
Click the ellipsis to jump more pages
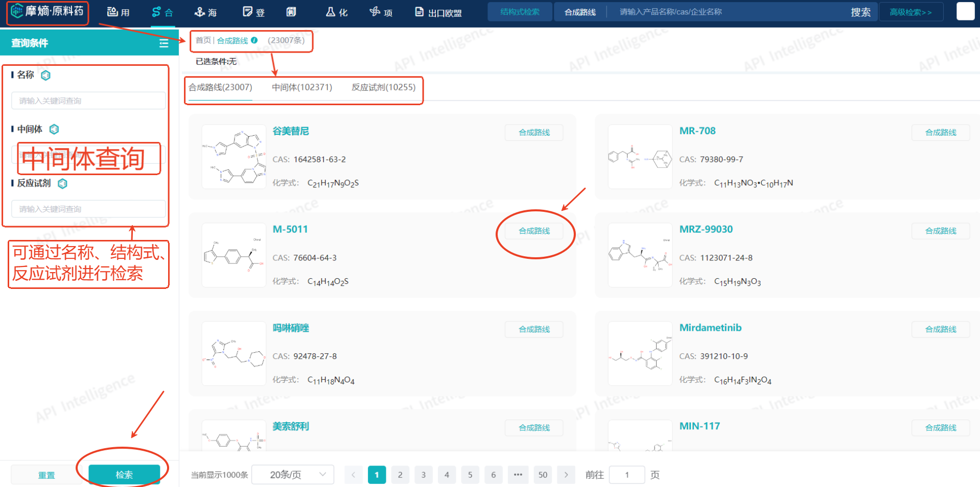point(518,475)
